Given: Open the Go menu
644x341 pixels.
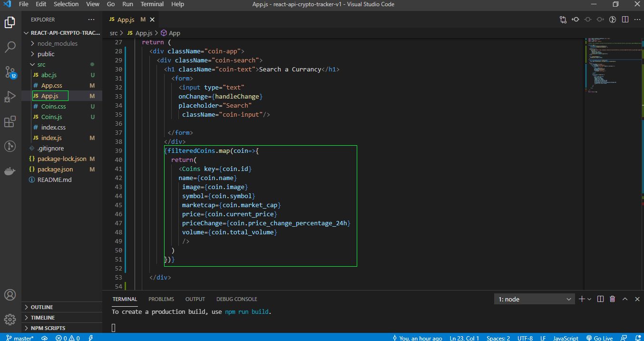Looking at the screenshot, I should pos(111,4).
